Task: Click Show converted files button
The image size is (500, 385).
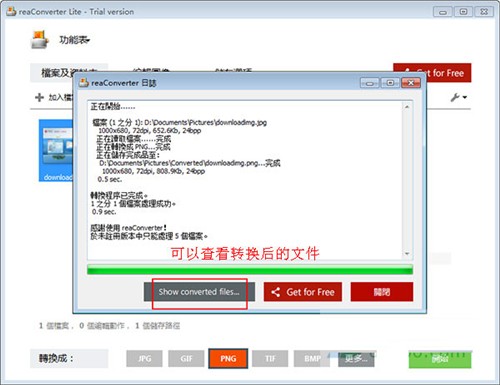Action: coord(199,292)
